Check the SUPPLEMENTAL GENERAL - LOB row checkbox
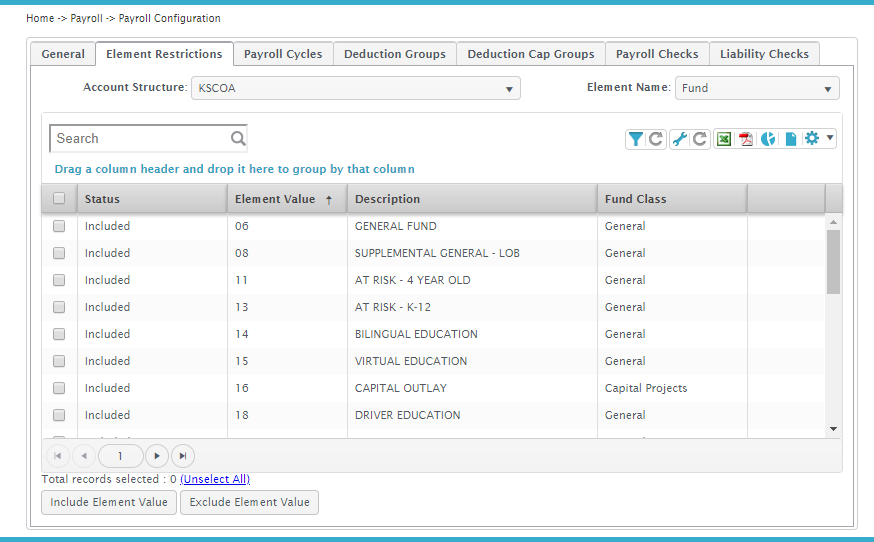This screenshot has width=874, height=542. pyautogui.click(x=59, y=253)
